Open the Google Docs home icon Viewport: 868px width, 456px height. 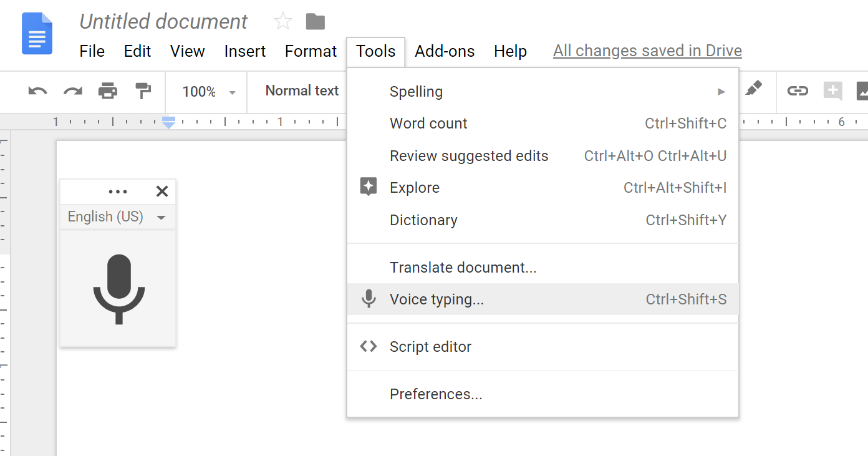click(37, 34)
